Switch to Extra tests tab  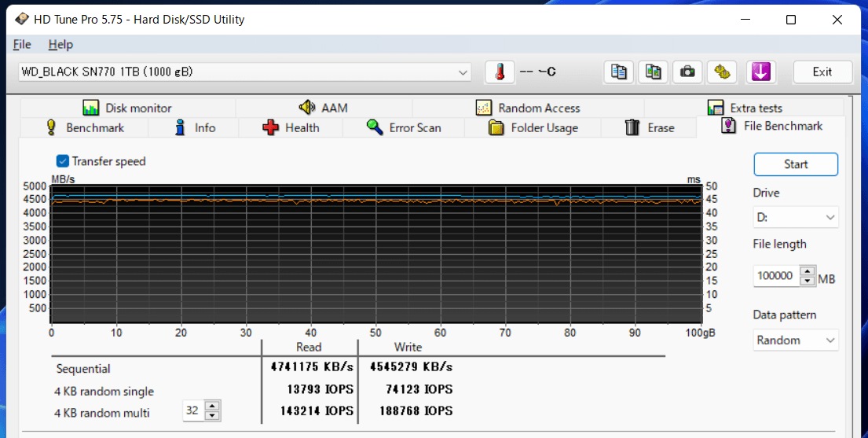coord(745,108)
